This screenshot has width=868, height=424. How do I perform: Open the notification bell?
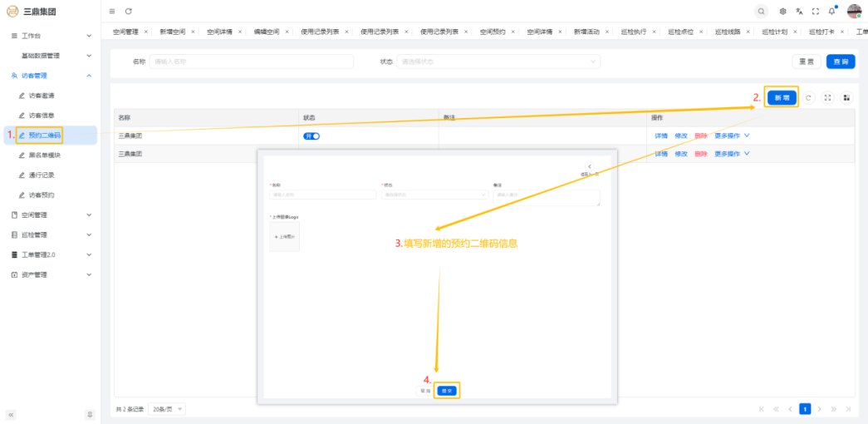click(831, 11)
